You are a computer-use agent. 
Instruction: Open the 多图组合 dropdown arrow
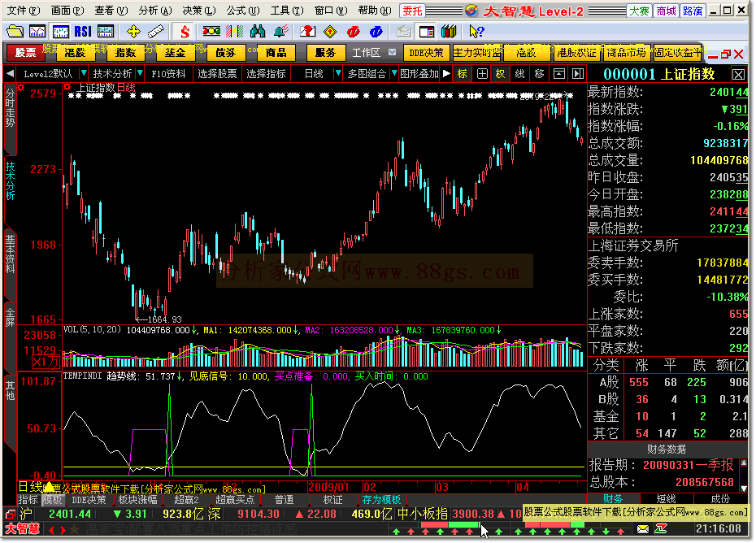[x=394, y=73]
